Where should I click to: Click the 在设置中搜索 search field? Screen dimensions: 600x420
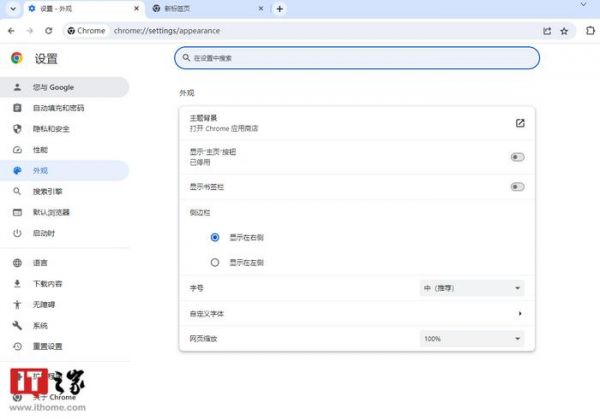point(357,59)
